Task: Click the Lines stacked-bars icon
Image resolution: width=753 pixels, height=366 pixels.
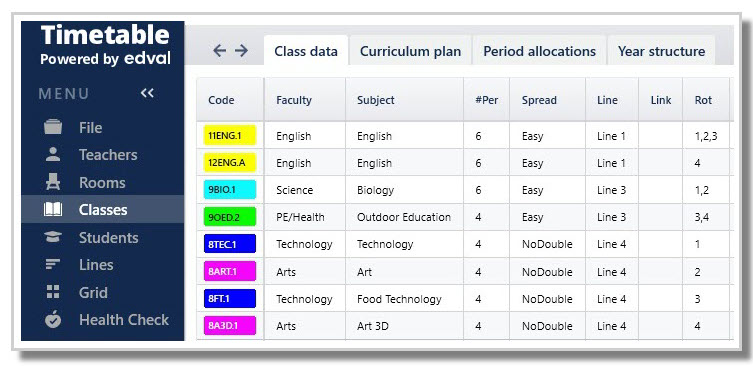Action: (53, 265)
